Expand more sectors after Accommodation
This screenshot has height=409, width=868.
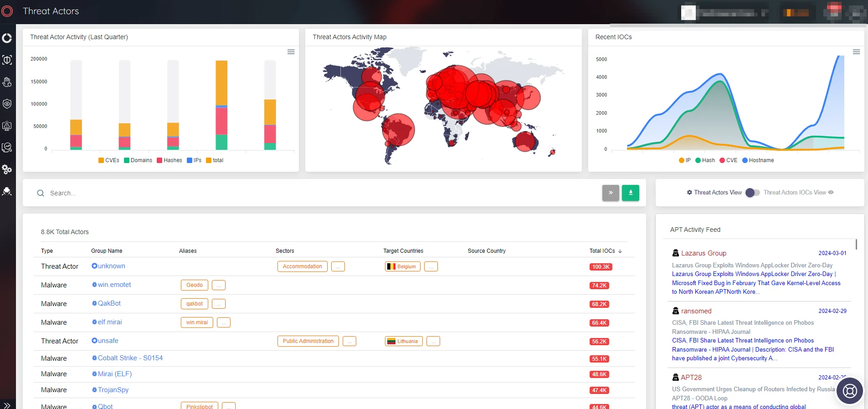(338, 266)
